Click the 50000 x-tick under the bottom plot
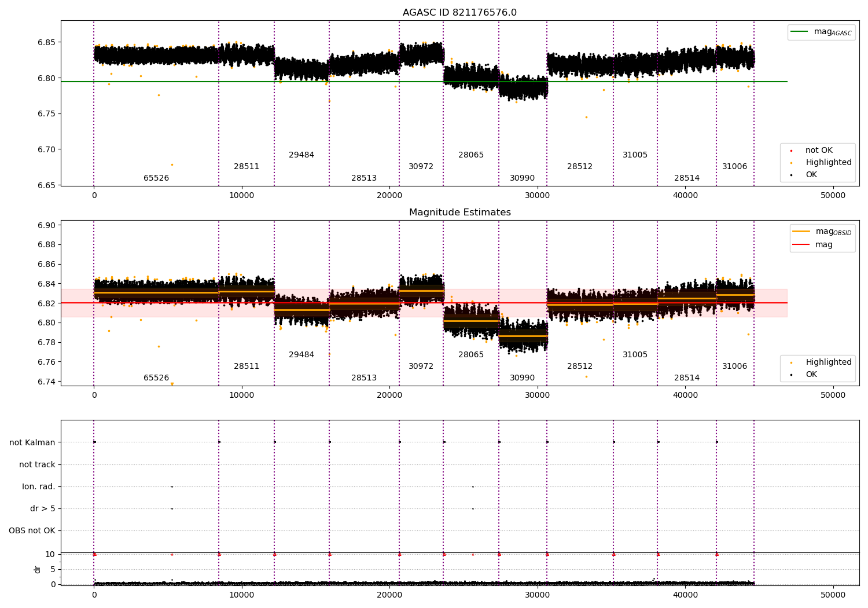This screenshot has width=868, height=608. click(x=833, y=595)
